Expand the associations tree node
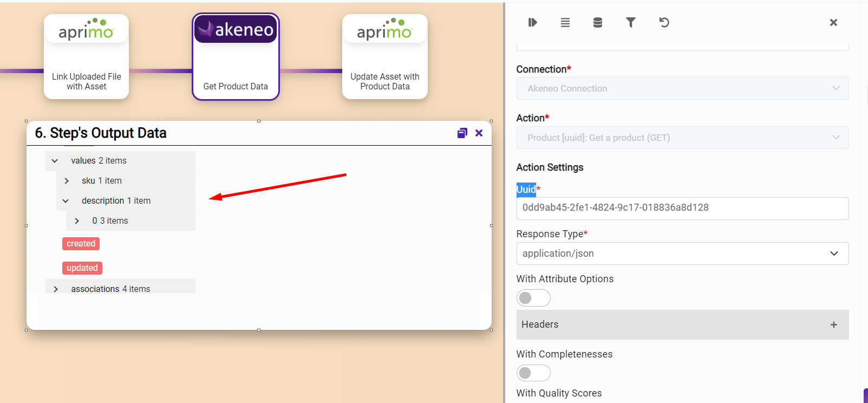868x403 pixels. pos(56,289)
